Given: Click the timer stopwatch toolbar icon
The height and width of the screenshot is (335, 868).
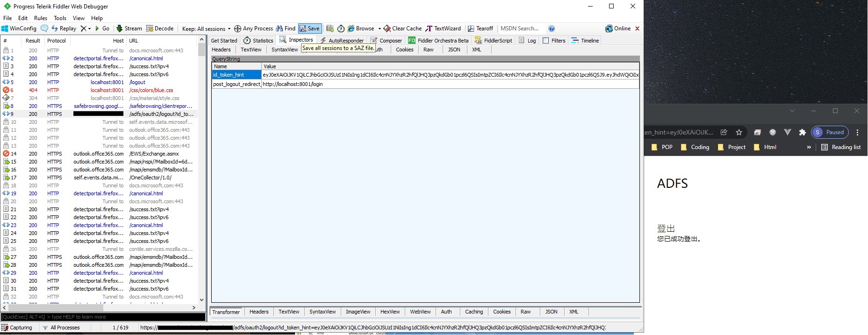Looking at the screenshot, I should pos(341,29).
